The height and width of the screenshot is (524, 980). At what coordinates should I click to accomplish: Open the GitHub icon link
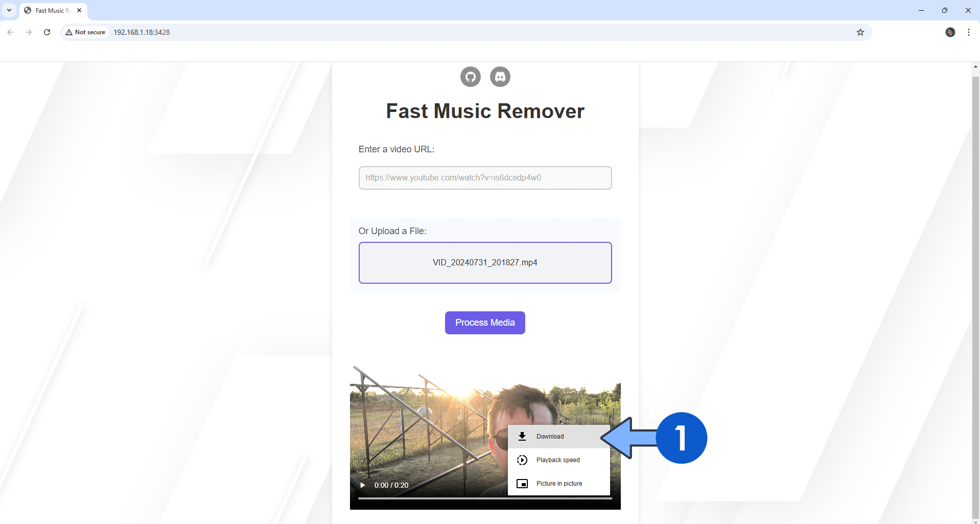pyautogui.click(x=470, y=77)
